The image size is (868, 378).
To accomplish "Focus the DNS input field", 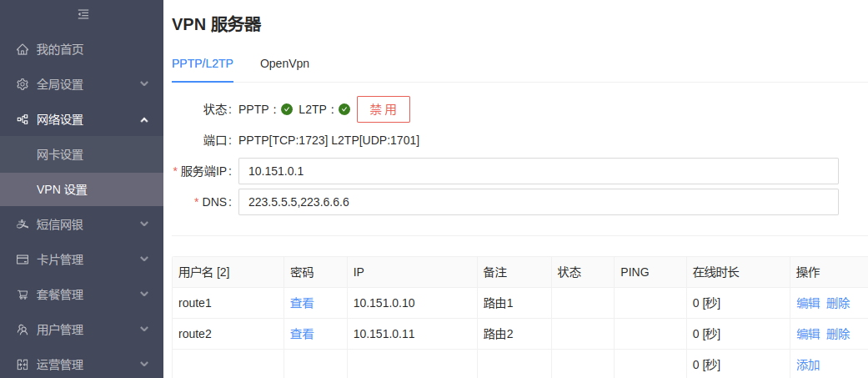I will coord(538,202).
